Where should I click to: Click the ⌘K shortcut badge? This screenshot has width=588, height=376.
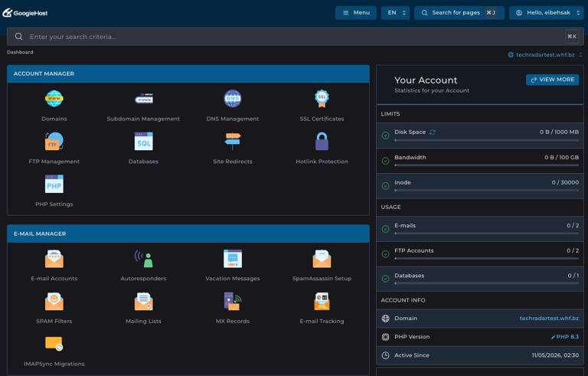pos(572,37)
